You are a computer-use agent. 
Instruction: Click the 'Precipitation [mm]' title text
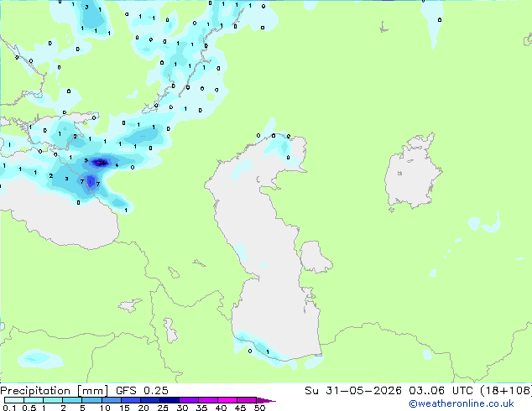(x=54, y=391)
